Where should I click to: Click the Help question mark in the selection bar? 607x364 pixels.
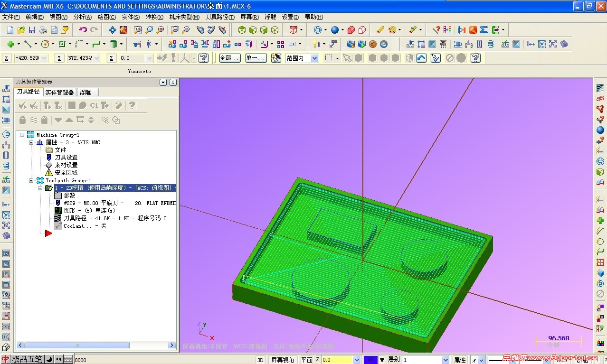point(476,58)
